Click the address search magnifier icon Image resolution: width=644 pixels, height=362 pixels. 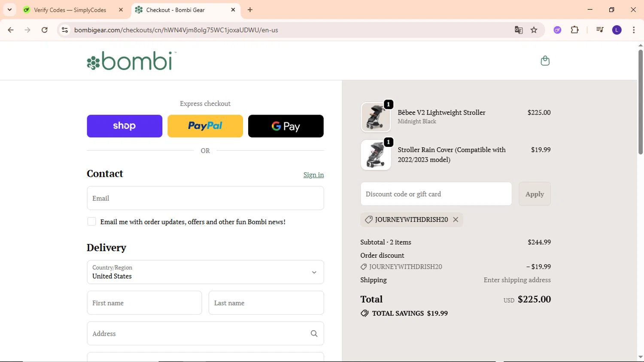pyautogui.click(x=314, y=334)
